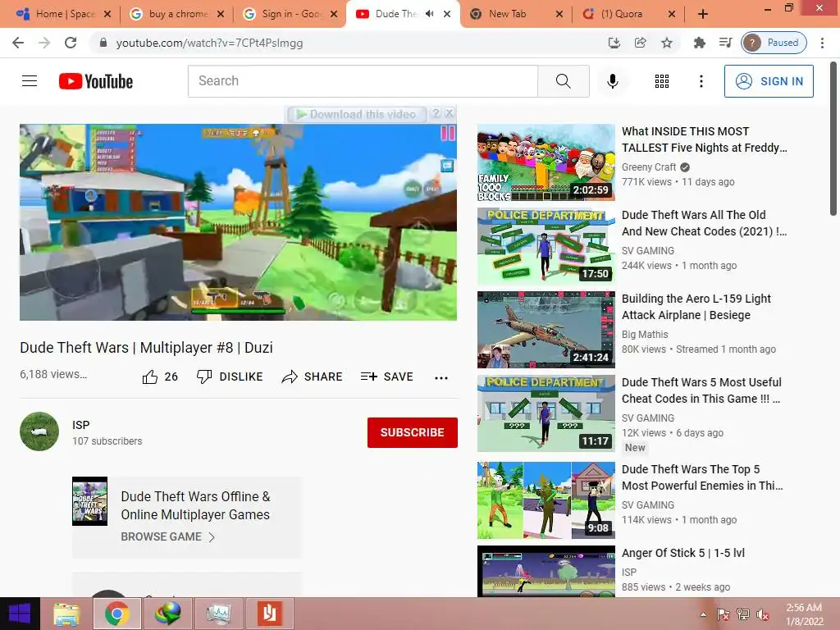840x630 pixels.
Task: Bookmark this page with star icon
Action: [666, 43]
